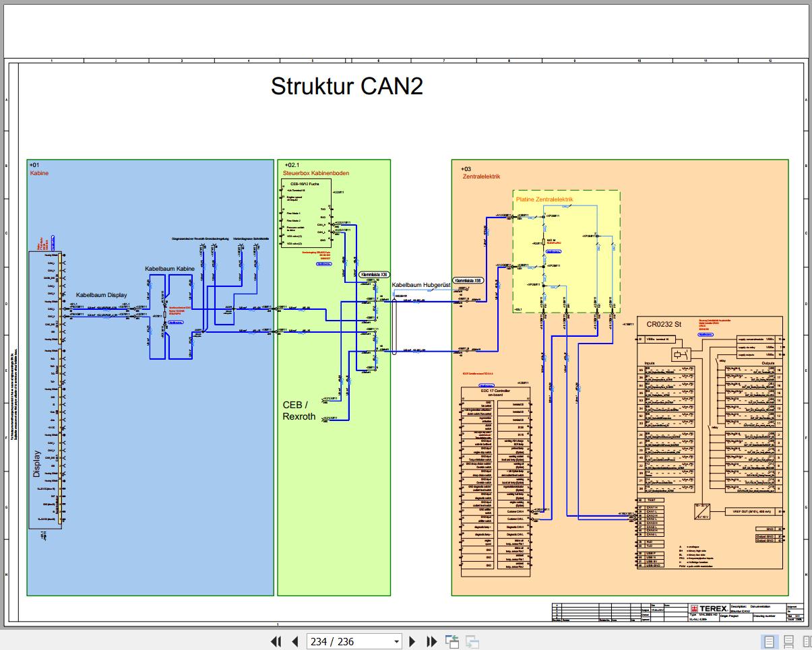Click the Klemmleiste X36 label
Viewport: 812px width, 650px height.
(375, 275)
